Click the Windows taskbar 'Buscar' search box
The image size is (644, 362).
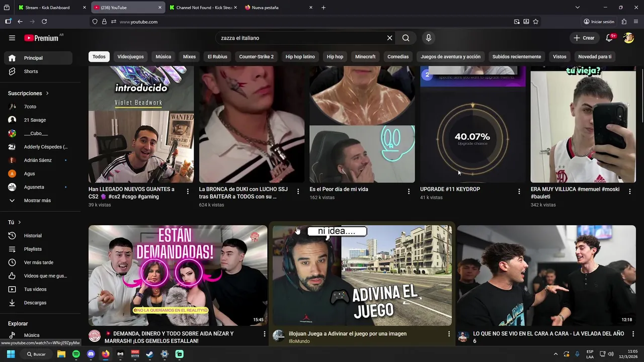point(36,354)
